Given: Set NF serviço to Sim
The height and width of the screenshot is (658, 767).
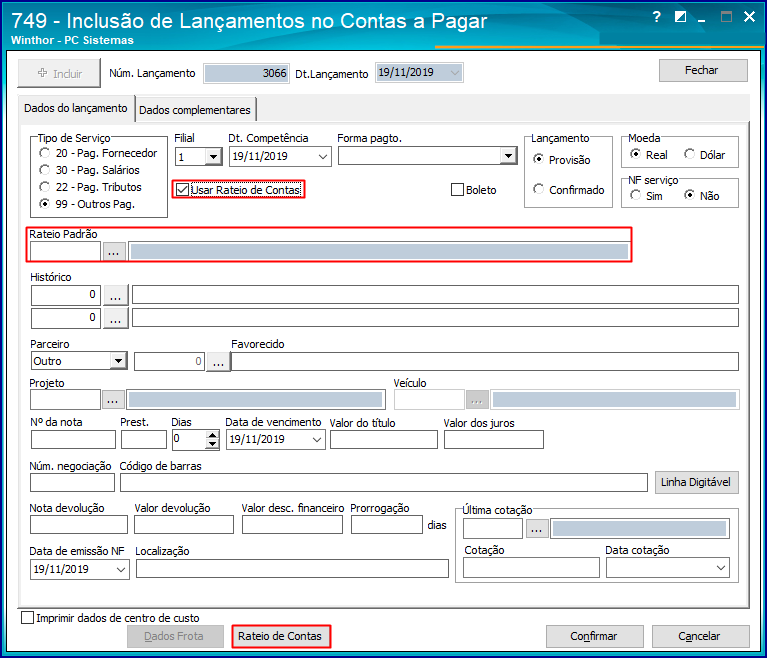Looking at the screenshot, I should pyautogui.click(x=635, y=195).
